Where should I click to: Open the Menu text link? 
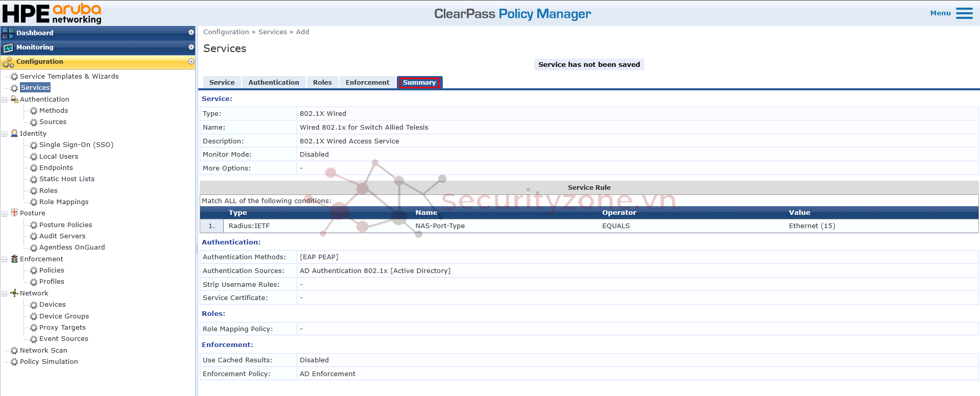[x=940, y=13]
